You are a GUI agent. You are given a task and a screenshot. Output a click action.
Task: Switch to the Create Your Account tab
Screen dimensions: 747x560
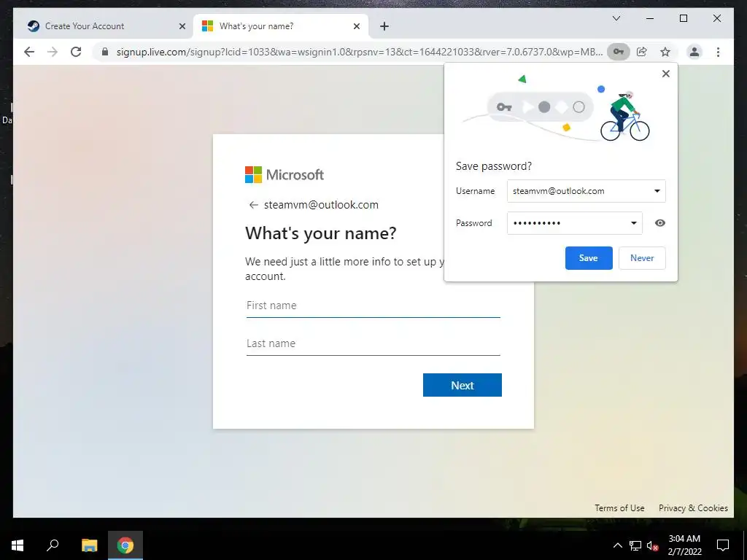coord(104,26)
